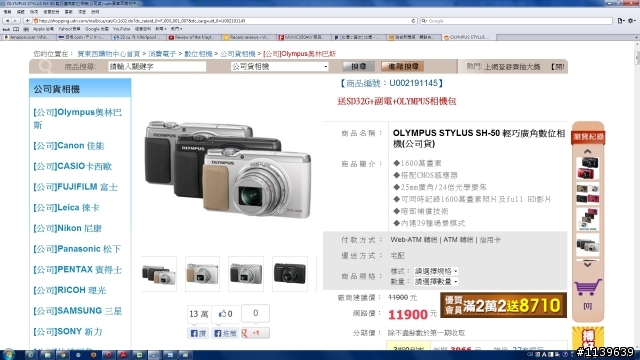Screen dimensions: 640x360
Task: Click the magnifier icon beside 商品搜尋
Action: click(x=45, y=66)
